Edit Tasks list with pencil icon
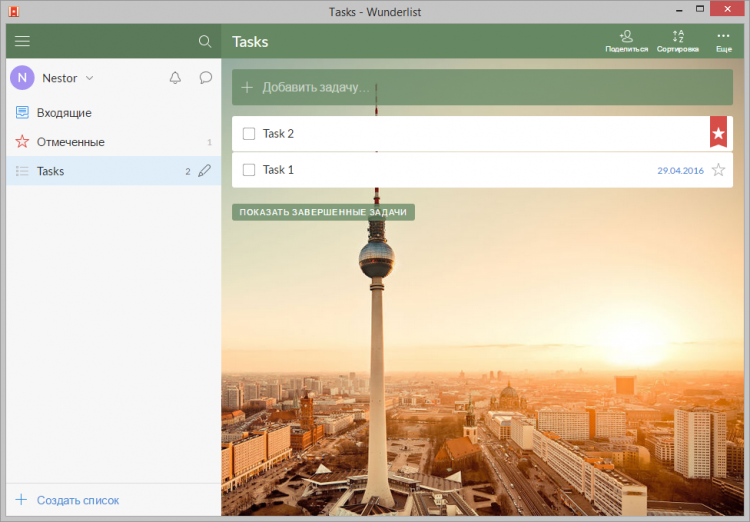 tap(204, 170)
